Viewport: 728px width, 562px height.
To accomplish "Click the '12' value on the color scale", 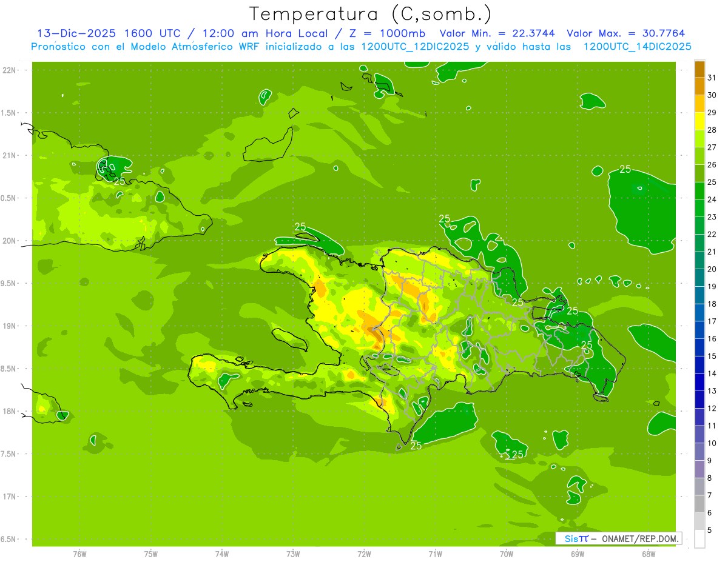I will [x=712, y=409].
